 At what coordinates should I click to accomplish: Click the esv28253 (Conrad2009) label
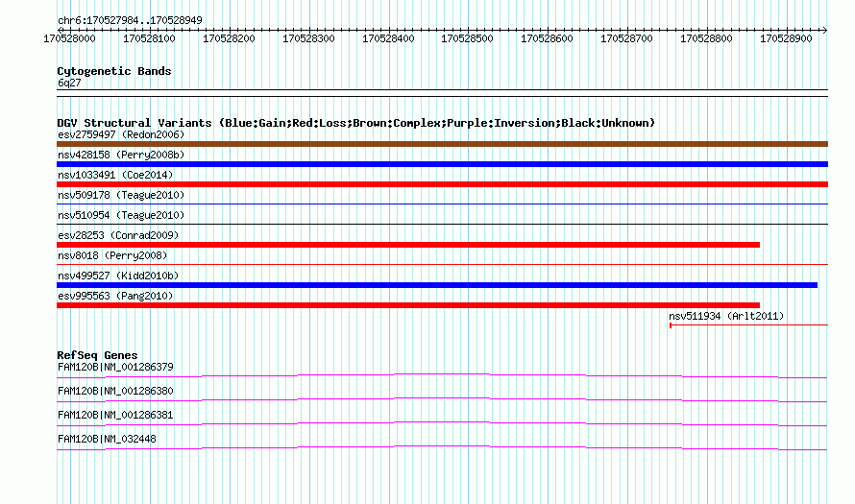click(x=118, y=235)
